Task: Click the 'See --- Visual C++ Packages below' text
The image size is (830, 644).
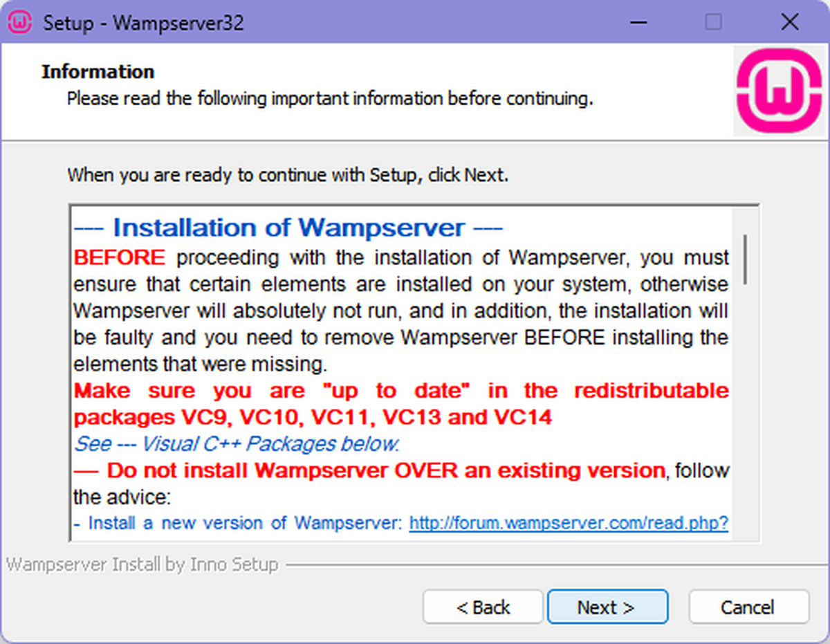Action: (237, 443)
